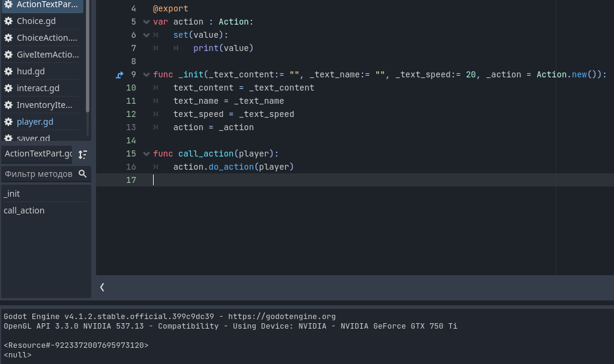Click the filter methods input field
The width and height of the screenshot is (614, 364).
(40, 174)
